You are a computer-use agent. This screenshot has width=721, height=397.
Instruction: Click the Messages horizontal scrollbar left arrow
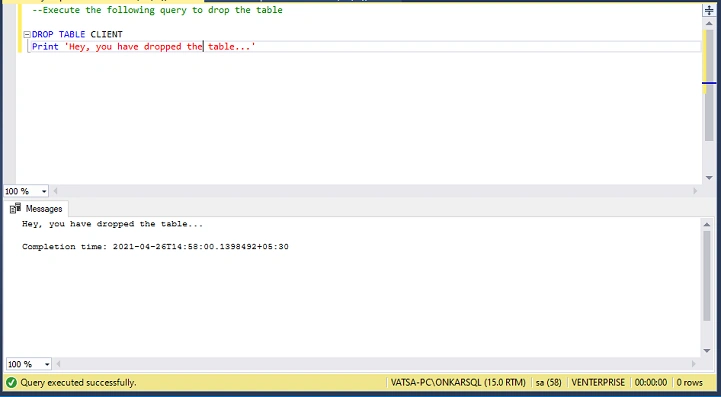tap(58, 364)
